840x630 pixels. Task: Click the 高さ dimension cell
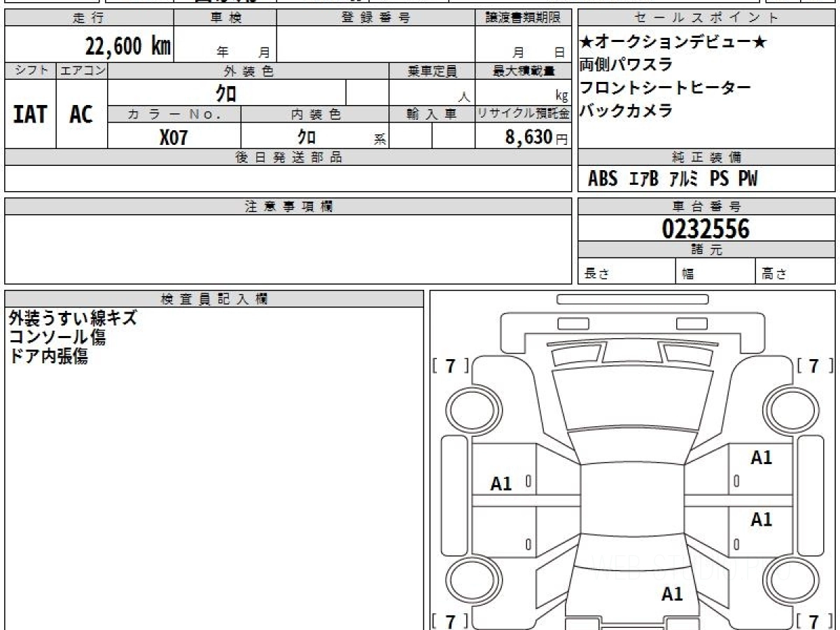coord(795,272)
